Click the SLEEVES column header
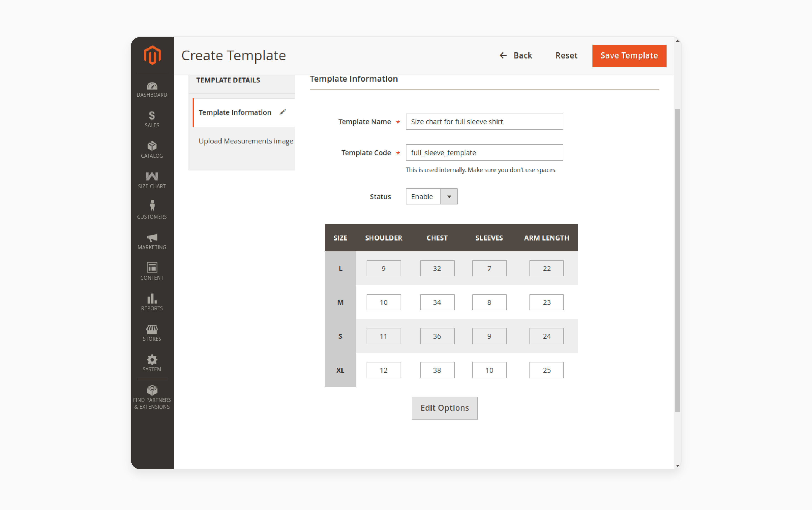 (489, 238)
